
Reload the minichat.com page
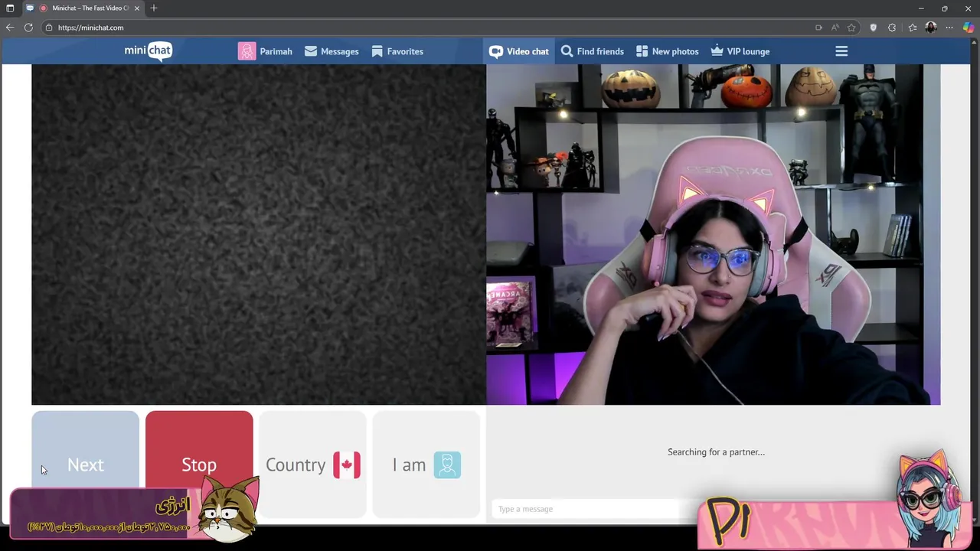click(x=28, y=28)
